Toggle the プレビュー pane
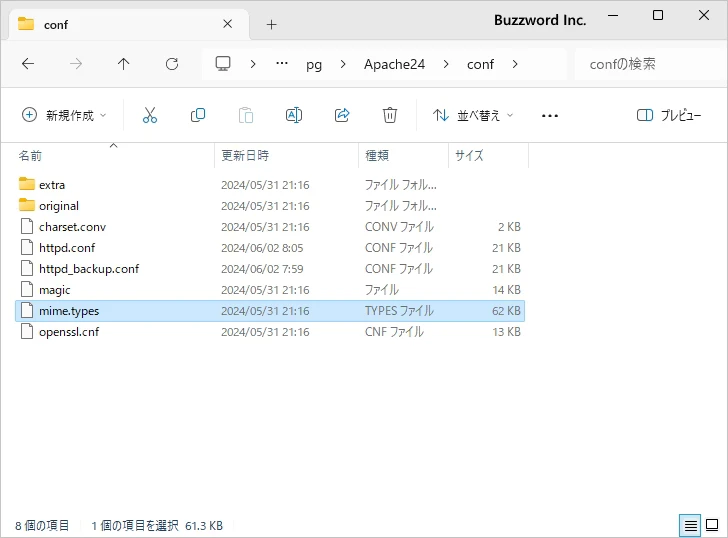Viewport: 728px width, 538px height. click(669, 115)
